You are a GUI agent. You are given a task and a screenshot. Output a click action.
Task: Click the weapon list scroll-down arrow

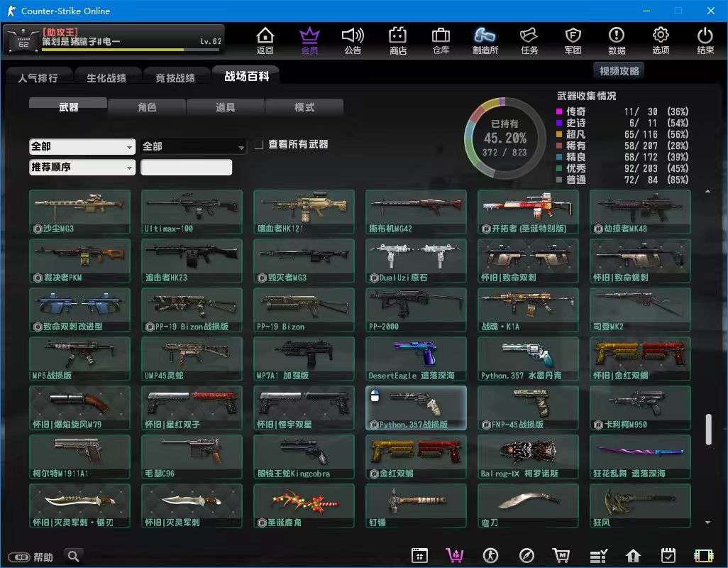pyautogui.click(x=708, y=523)
